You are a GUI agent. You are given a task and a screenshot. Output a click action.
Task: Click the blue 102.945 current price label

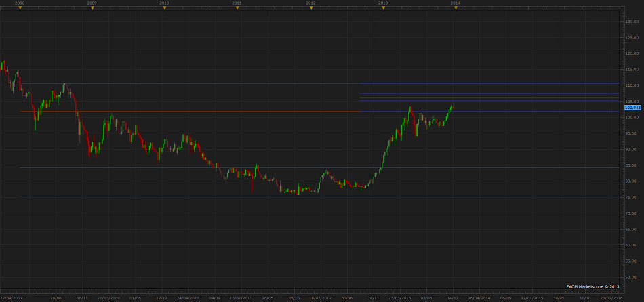[x=632, y=108]
